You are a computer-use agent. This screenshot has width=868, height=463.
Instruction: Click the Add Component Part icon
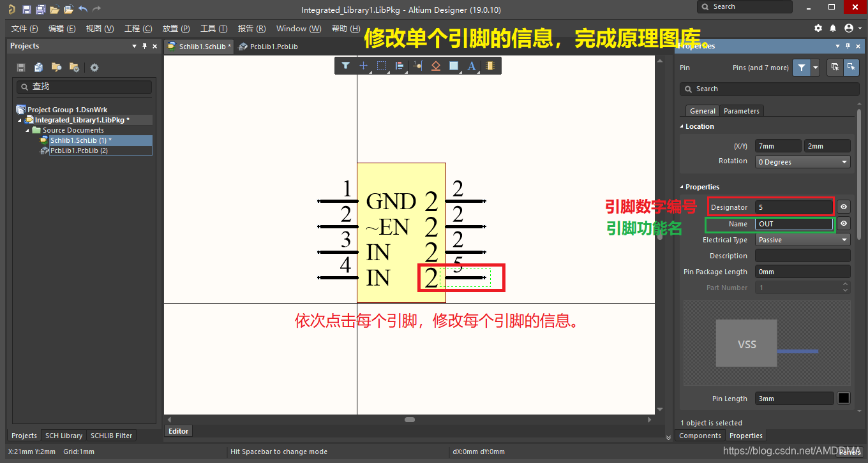tap(490, 66)
